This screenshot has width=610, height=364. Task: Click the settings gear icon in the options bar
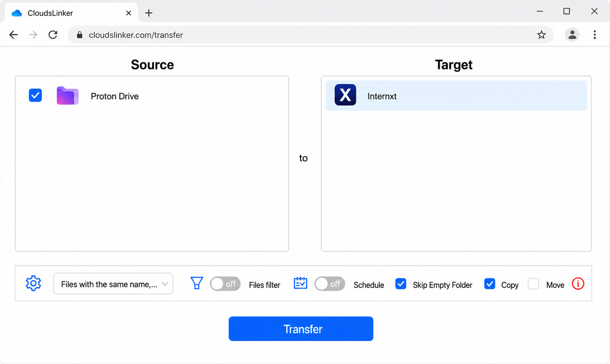33,283
